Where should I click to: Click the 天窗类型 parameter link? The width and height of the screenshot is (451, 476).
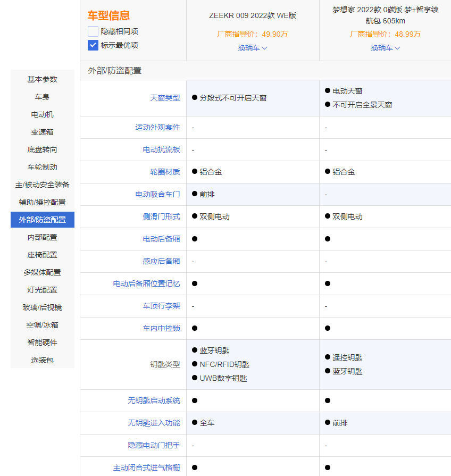pos(165,98)
